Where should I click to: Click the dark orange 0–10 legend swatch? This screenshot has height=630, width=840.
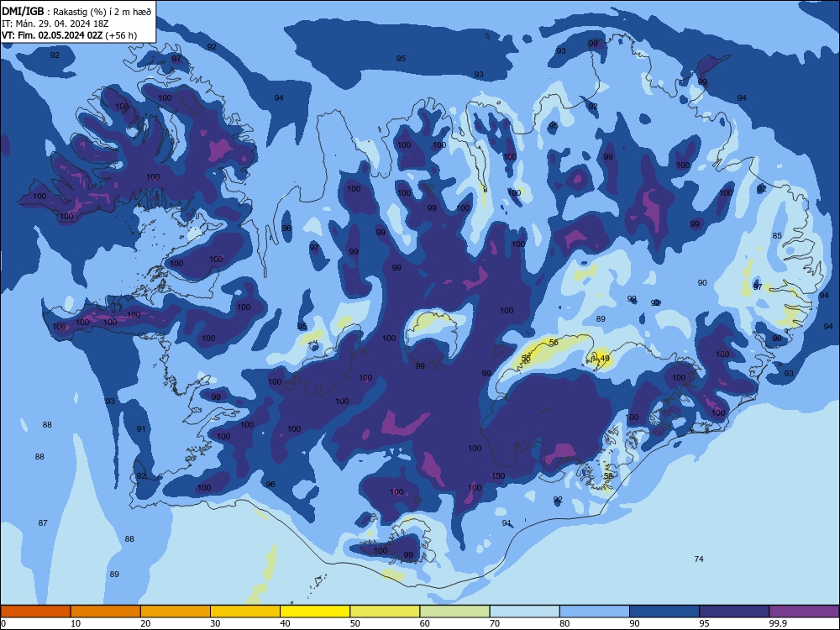click(x=35, y=612)
